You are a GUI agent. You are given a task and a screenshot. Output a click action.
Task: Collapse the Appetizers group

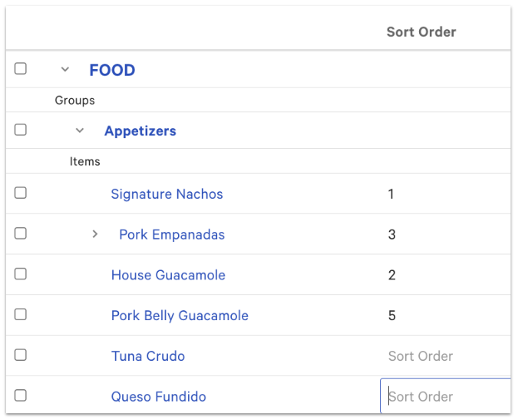coord(80,131)
